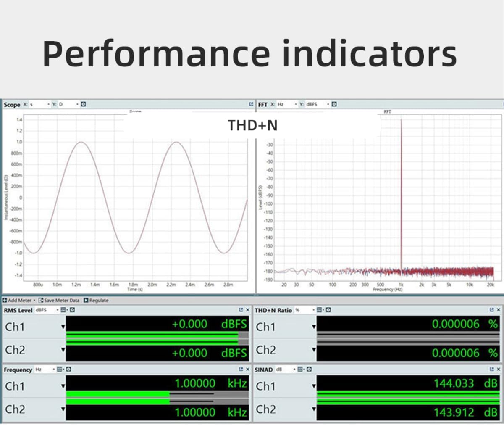Click Save Meter Data button
Image resolution: width=504 pixels, height=425 pixels.
(x=59, y=300)
